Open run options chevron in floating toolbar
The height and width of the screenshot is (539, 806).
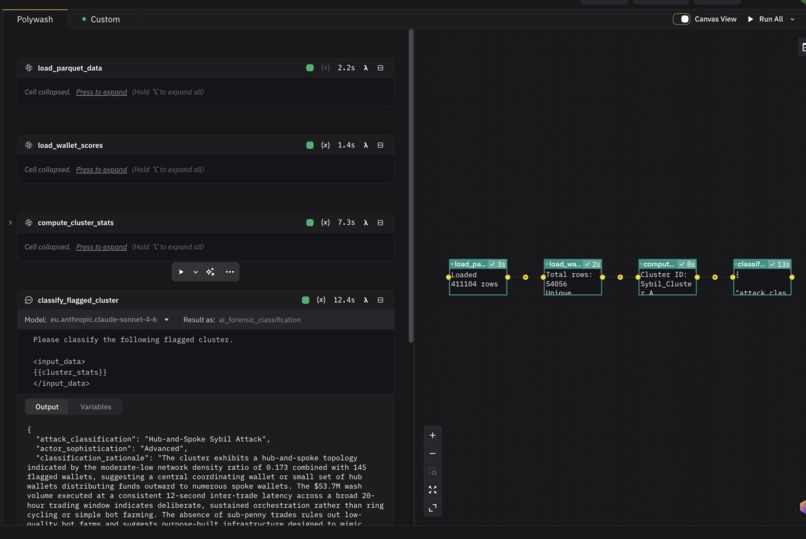195,272
